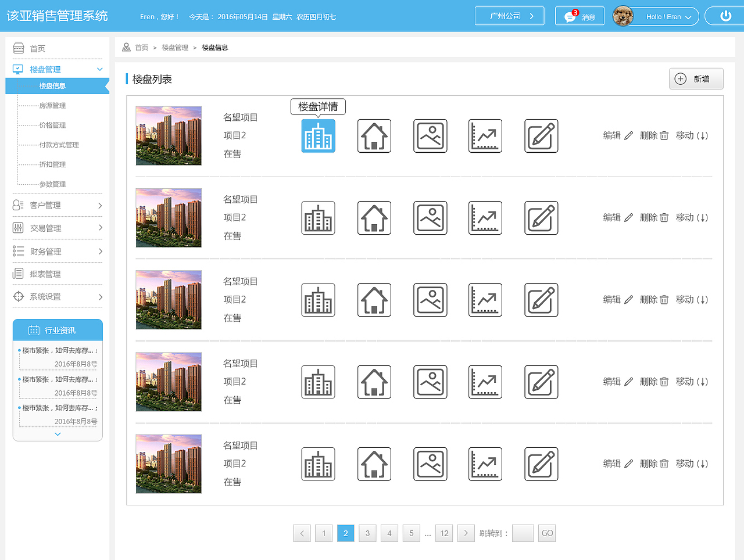Click edit-note icon in fifth row
744x560 pixels.
pyautogui.click(x=541, y=464)
